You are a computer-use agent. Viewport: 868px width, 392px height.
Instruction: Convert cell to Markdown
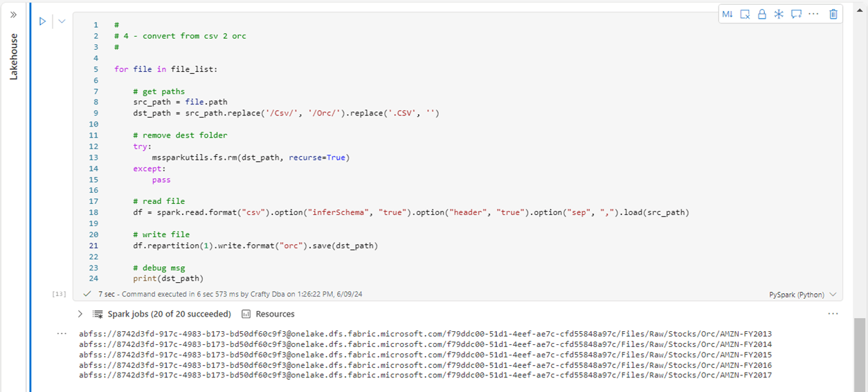pos(727,14)
